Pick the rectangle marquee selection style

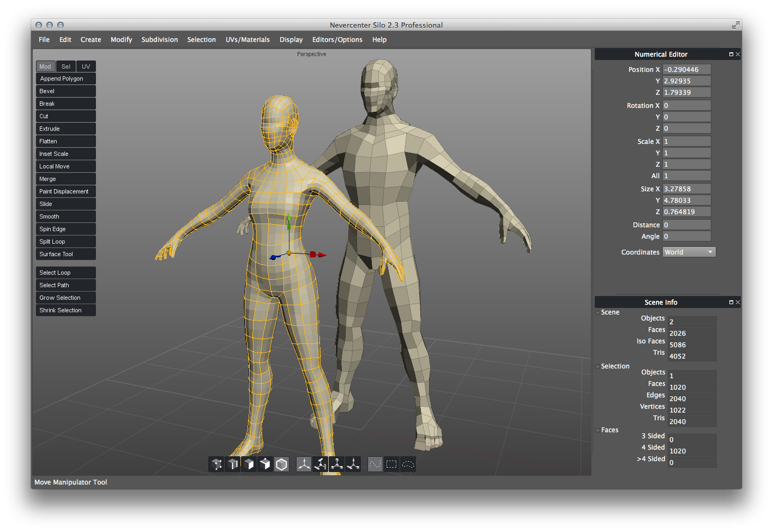391,464
